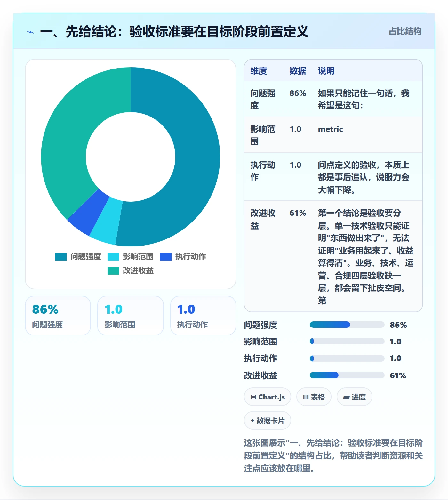Click the description starting with 如果只能记住一句话

point(364,99)
